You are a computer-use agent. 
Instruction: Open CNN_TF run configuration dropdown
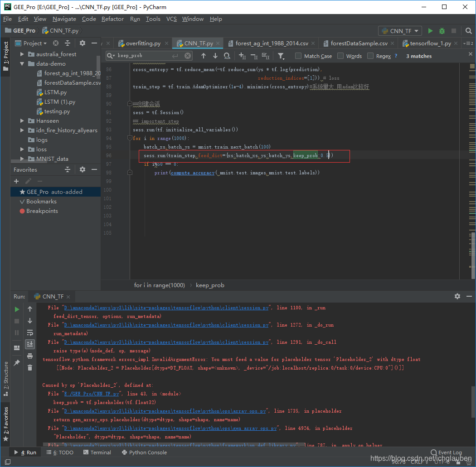coord(400,31)
